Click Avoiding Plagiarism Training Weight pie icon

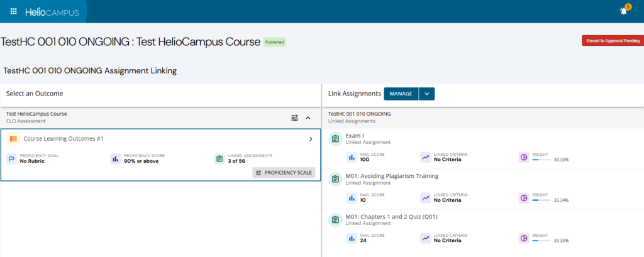[524, 197]
